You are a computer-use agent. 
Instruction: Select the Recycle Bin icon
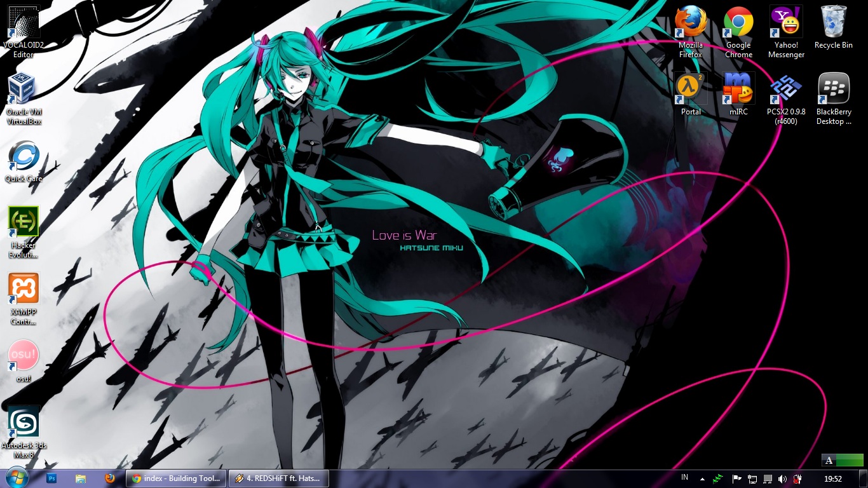pos(834,27)
